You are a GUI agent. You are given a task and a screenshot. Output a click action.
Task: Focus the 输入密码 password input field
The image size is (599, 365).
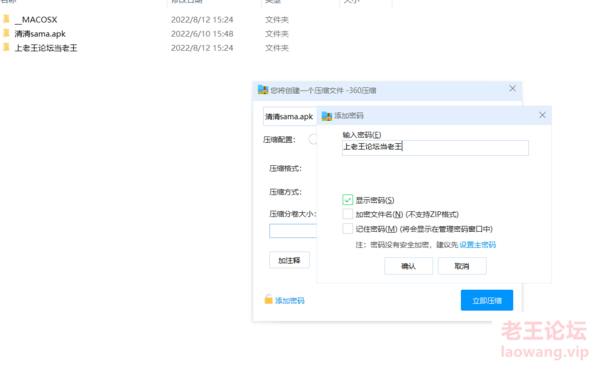point(435,148)
